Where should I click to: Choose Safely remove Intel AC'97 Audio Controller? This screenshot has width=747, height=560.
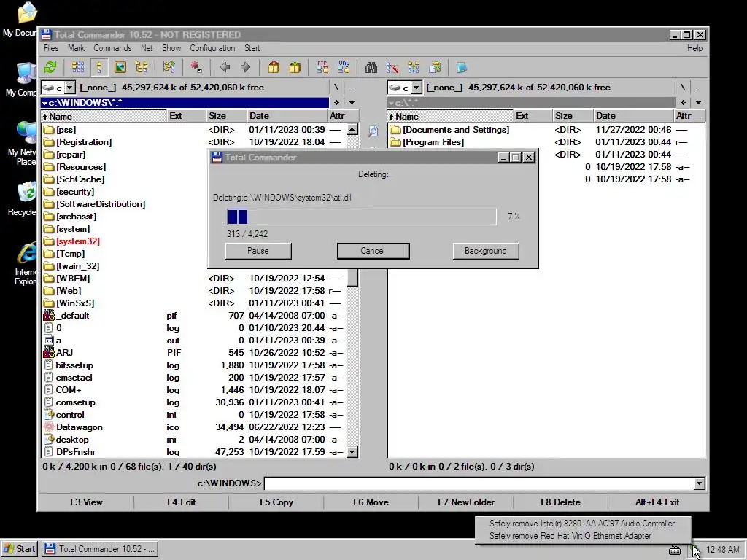click(582, 524)
